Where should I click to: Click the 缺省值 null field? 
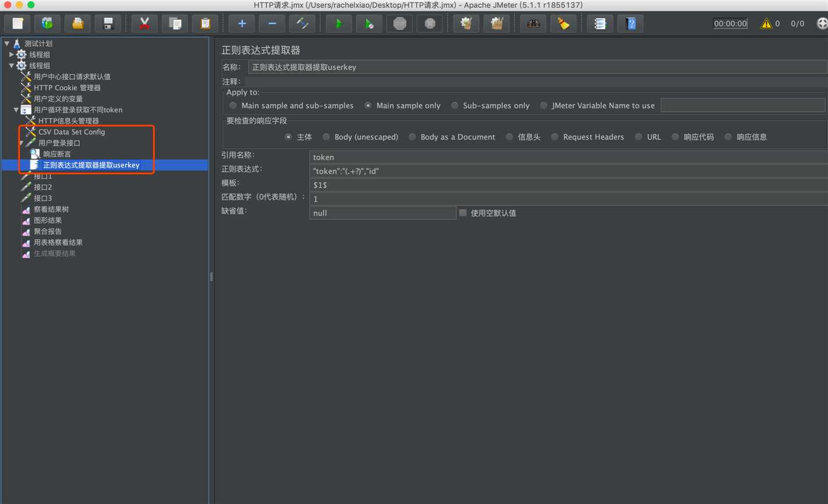[x=383, y=213]
